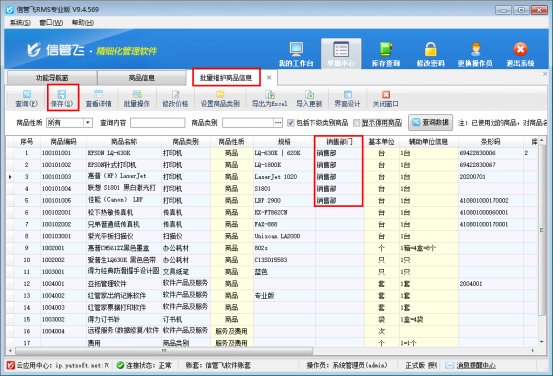This screenshot has height=376, width=553.
Task: Click 账套 status bar entry
Action: pyautogui.click(x=218, y=365)
